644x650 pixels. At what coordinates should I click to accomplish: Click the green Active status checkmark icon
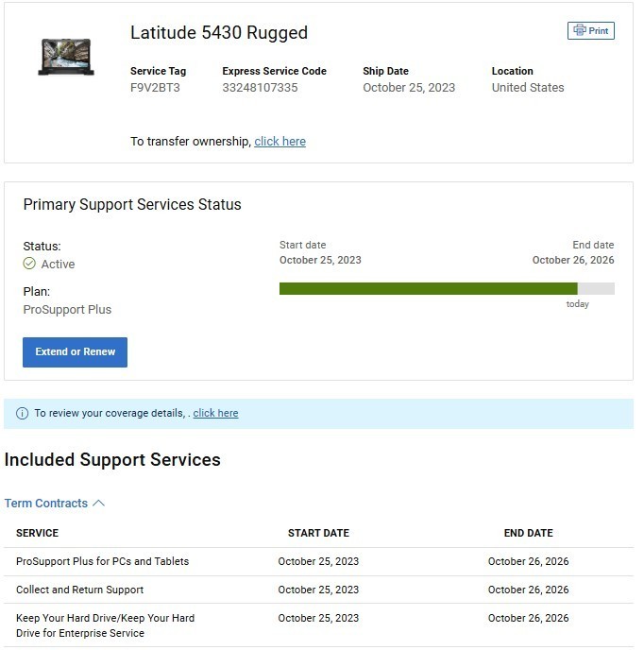tap(29, 264)
